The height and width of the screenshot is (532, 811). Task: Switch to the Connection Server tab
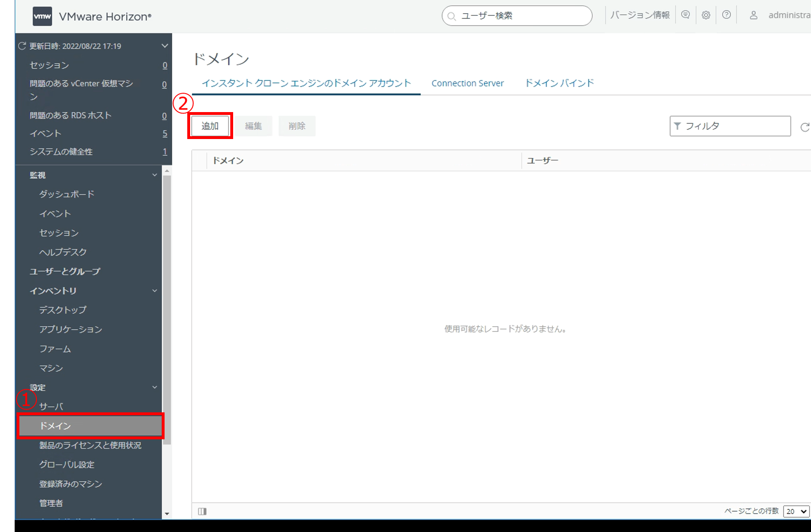click(x=467, y=83)
